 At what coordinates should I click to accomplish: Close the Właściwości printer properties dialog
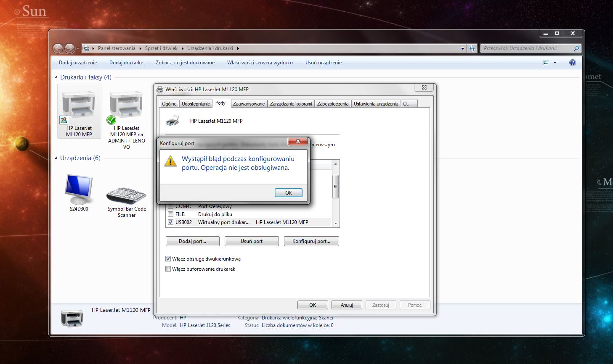(x=424, y=87)
